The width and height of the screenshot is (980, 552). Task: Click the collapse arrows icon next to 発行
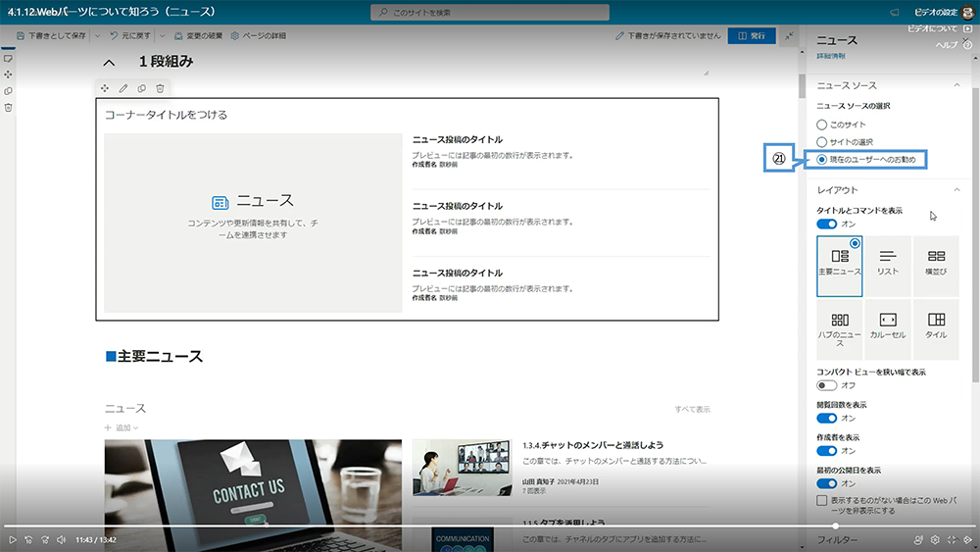click(x=789, y=35)
